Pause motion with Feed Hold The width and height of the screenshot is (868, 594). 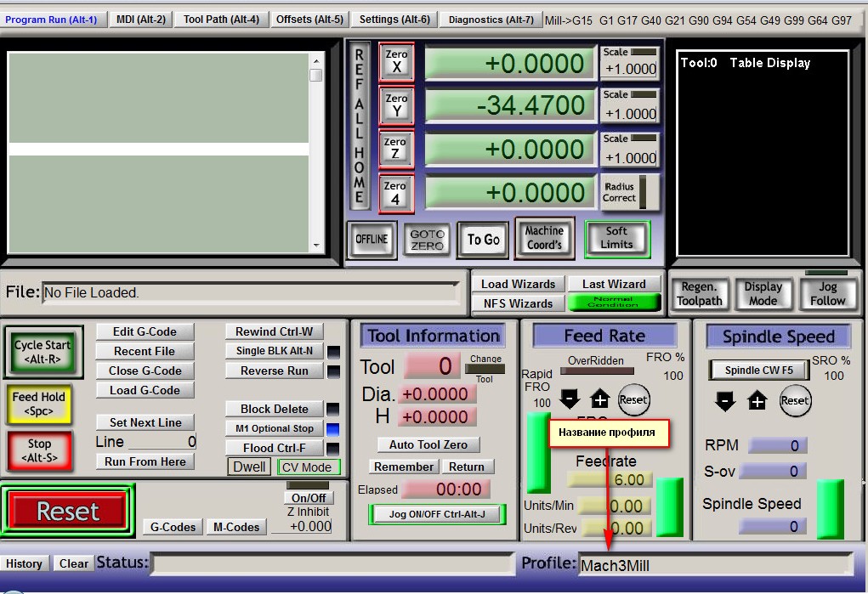(39, 404)
